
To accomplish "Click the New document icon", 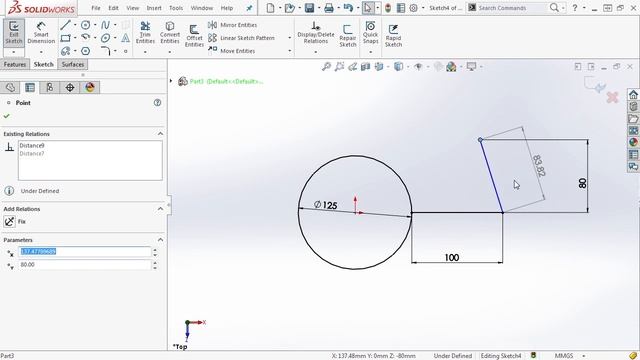I will pyautogui.click(x=271, y=8).
